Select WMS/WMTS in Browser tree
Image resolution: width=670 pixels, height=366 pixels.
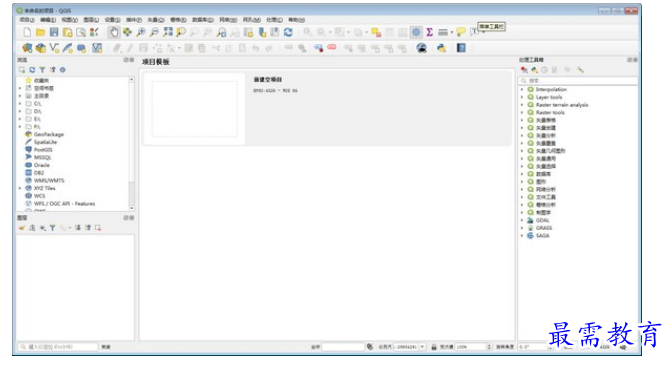pos(49,181)
